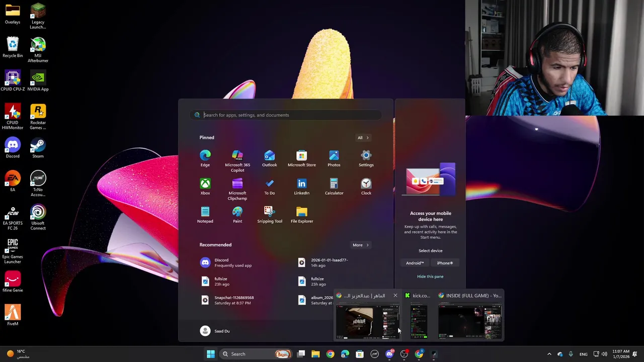This screenshot has height=362, width=644.
Task: Open Photos pinned app
Action: 334,158
